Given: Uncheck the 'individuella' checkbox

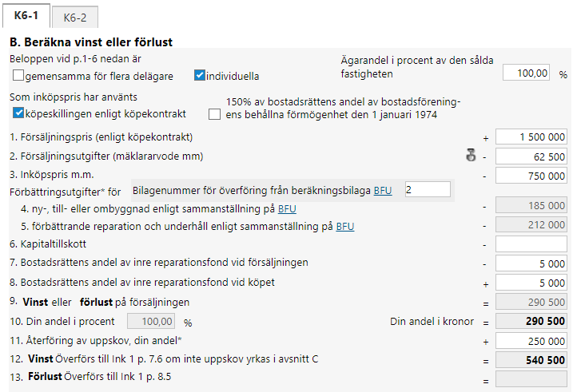Looking at the screenshot, I should coord(200,76).
